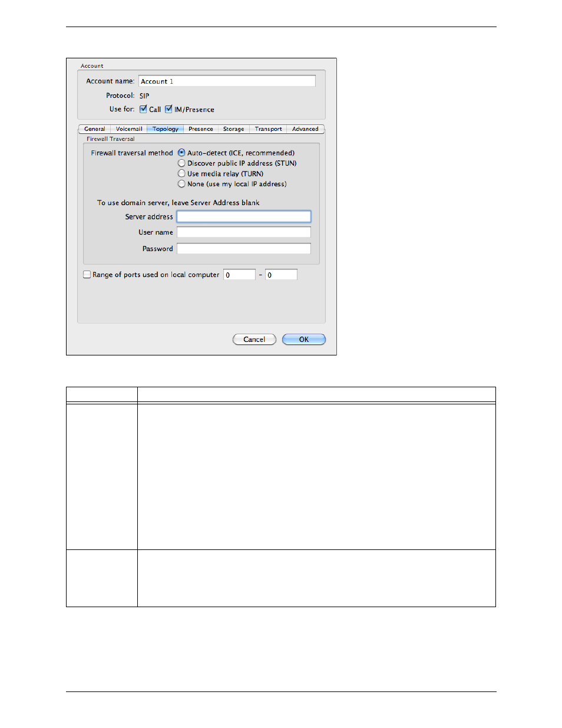
Task: Click the ending port number field
Action: coord(281,275)
